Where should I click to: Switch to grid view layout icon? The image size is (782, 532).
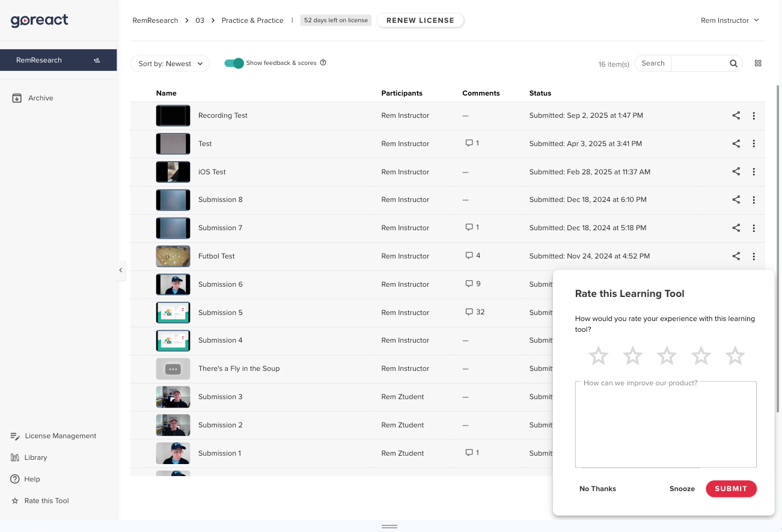pyautogui.click(x=758, y=63)
